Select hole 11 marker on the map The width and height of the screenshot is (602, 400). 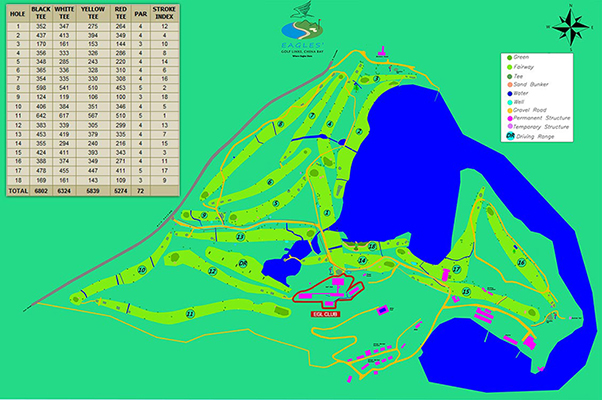(189, 313)
